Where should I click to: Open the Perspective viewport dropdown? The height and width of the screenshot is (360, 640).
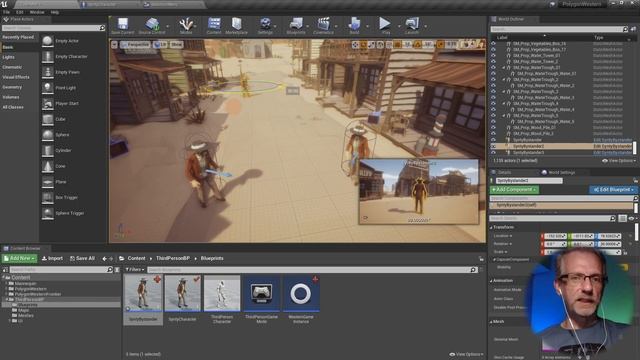[136, 44]
